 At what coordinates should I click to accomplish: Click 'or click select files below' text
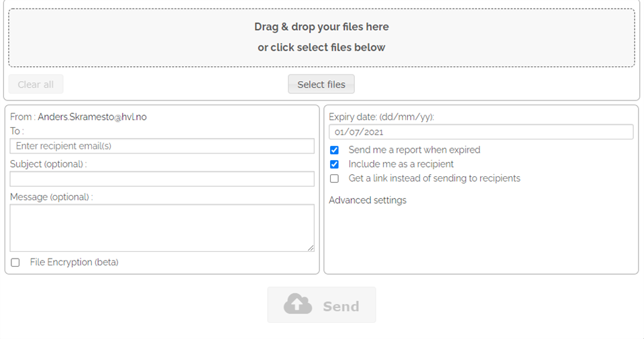click(x=321, y=48)
